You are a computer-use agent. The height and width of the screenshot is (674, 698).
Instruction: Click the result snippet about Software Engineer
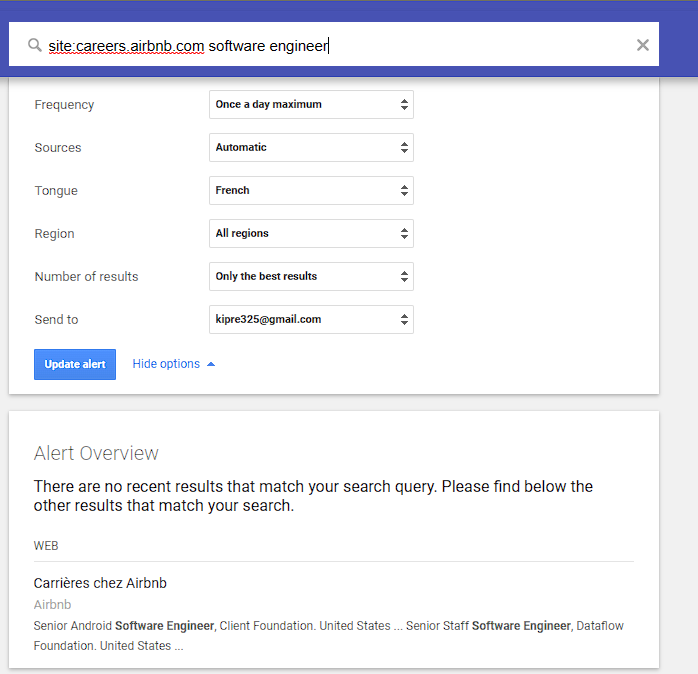coord(328,635)
